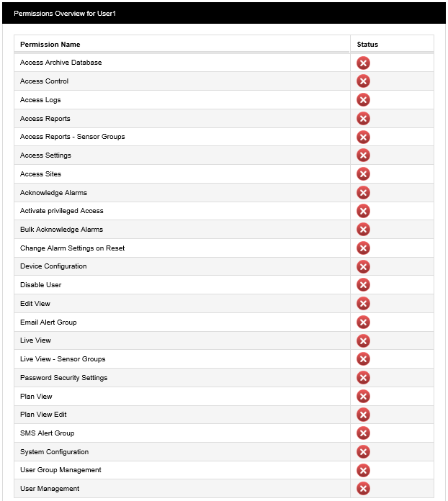Image resolution: width=448 pixels, height=501 pixels.
Task: Click the denied icon for System Configuration
Action: pyautogui.click(x=364, y=452)
